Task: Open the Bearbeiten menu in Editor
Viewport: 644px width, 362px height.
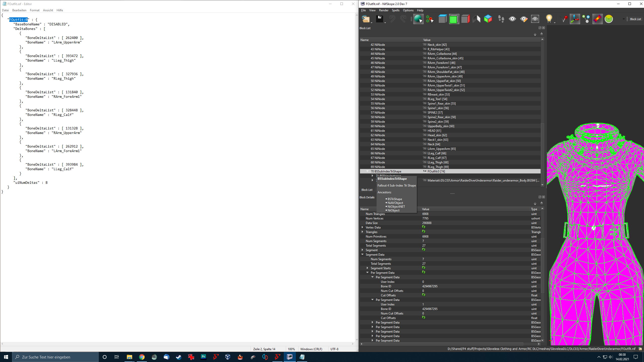Action: point(19,10)
